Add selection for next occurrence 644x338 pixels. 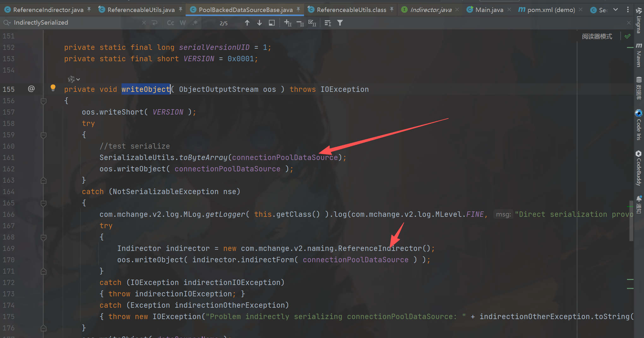pyautogui.click(x=288, y=23)
